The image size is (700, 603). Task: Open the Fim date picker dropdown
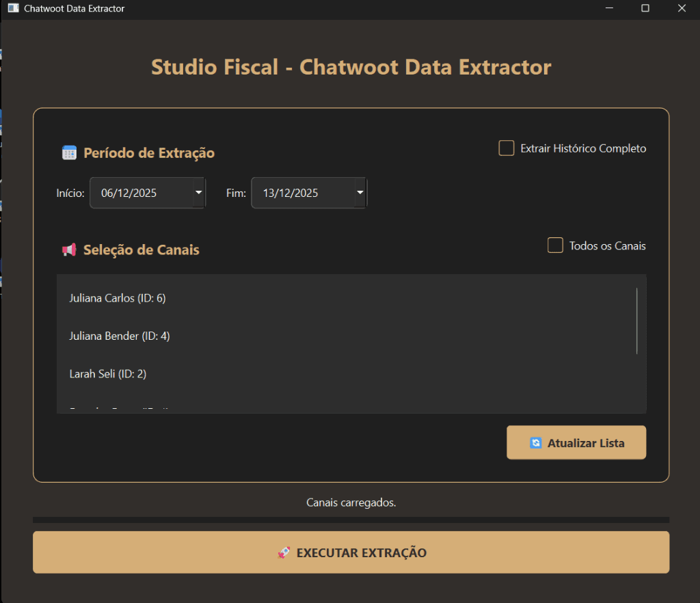[360, 192]
